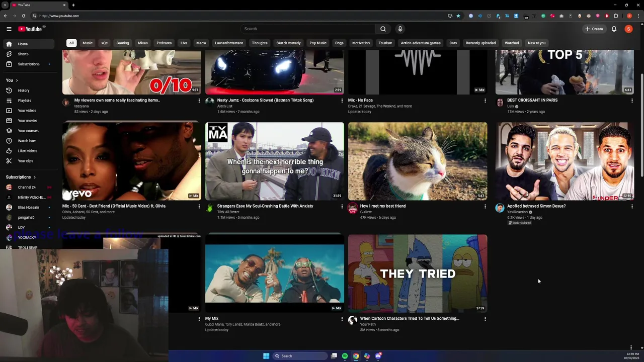The height and width of the screenshot is (362, 644).
Task: Open the 50 Cent Best Friend mix thumbnail
Action: point(132,161)
